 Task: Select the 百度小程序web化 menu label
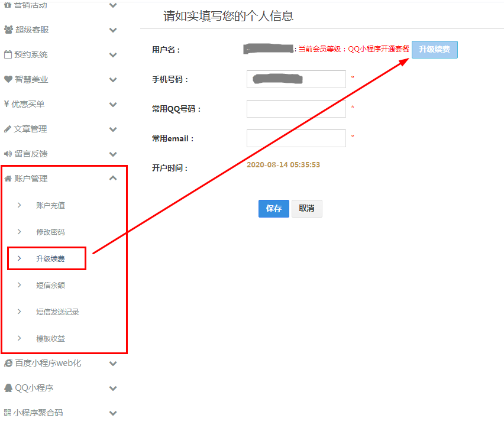click(x=49, y=363)
